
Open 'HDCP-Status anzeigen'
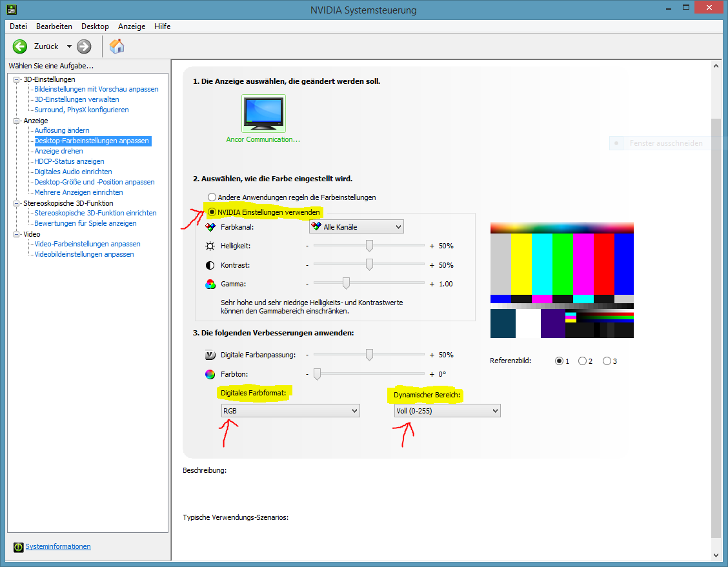(x=69, y=161)
